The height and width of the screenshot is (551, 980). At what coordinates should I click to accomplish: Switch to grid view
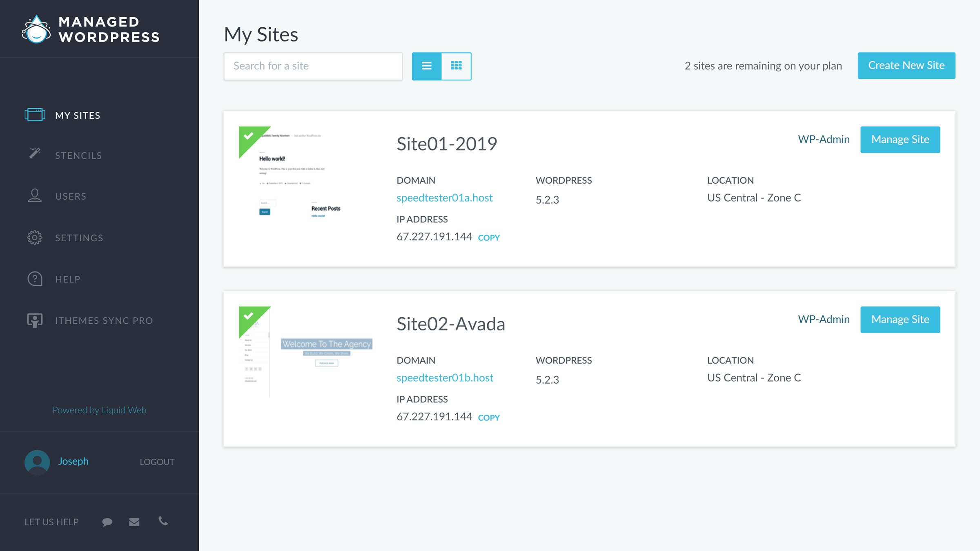click(456, 66)
